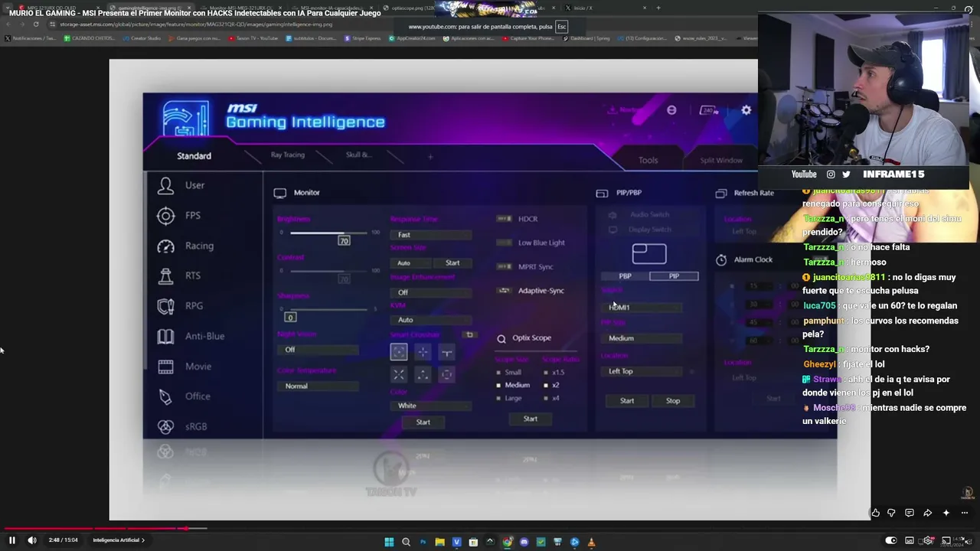The width and height of the screenshot is (980, 551).
Task: Switch to the Standard tab
Action: [194, 156]
